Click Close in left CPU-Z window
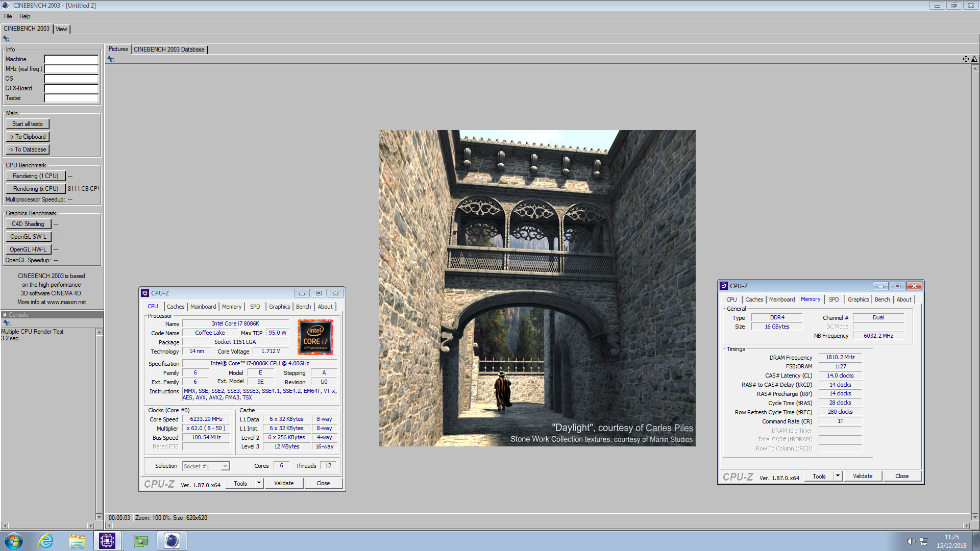Image resolution: width=980 pixels, height=551 pixels. coord(323,483)
